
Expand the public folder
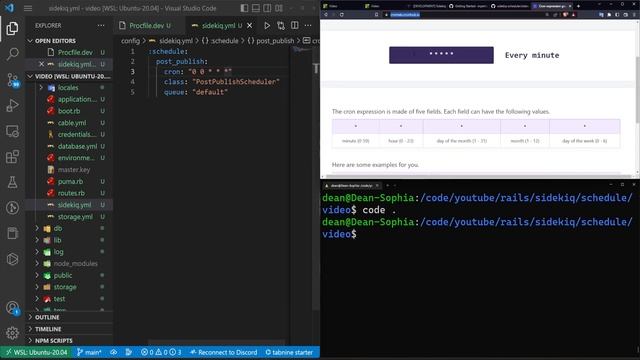click(62, 276)
